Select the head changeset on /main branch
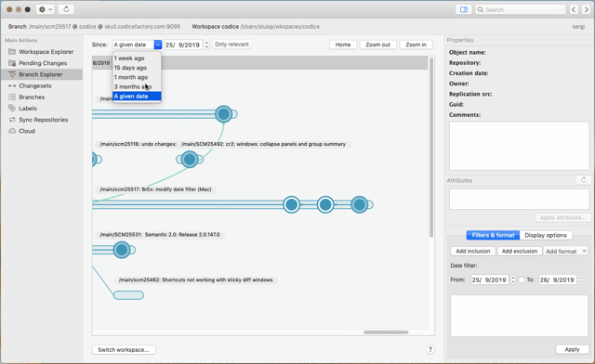Image resolution: width=595 pixels, height=364 pixels. [x=223, y=113]
